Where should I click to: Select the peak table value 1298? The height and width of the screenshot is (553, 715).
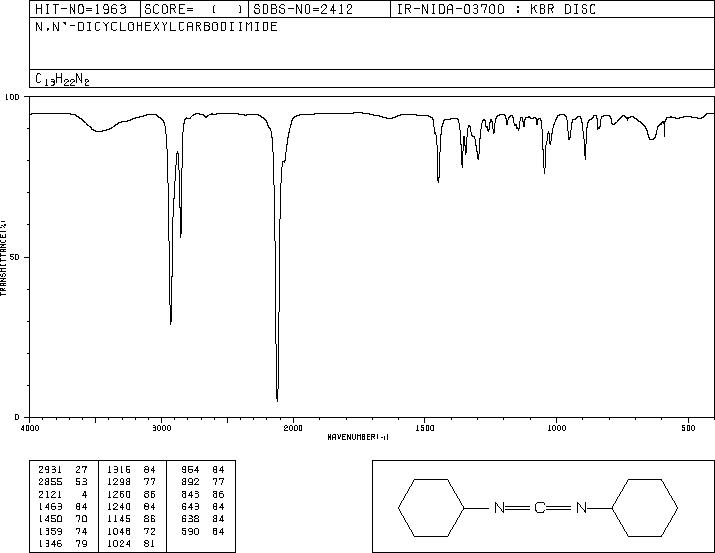[x=119, y=482]
